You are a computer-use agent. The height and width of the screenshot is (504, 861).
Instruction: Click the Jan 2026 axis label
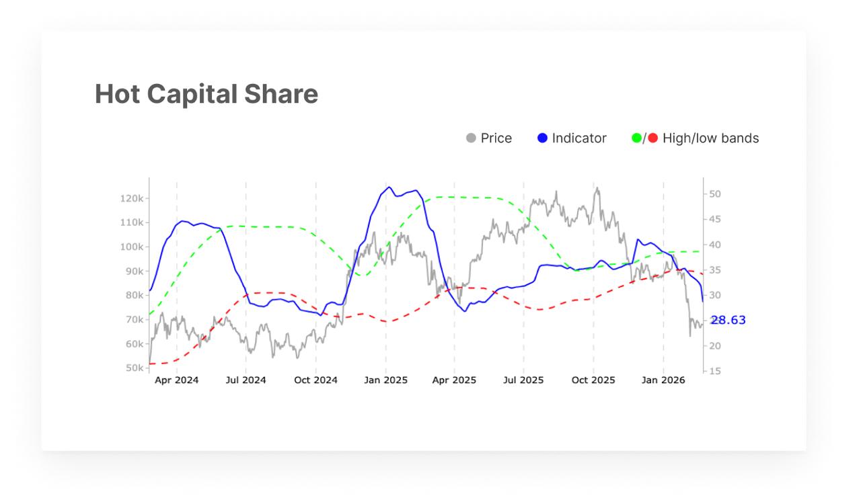663,380
